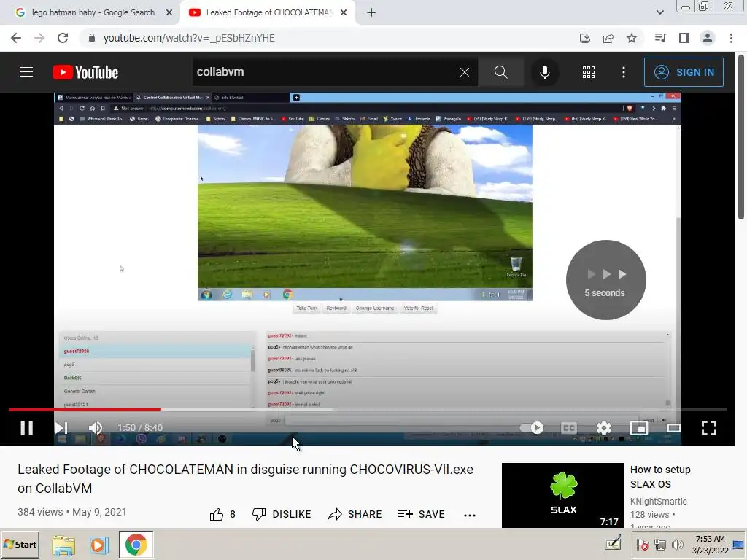This screenshot has width=747, height=560.
Task: Go back in browser history
Action: [x=16, y=38]
